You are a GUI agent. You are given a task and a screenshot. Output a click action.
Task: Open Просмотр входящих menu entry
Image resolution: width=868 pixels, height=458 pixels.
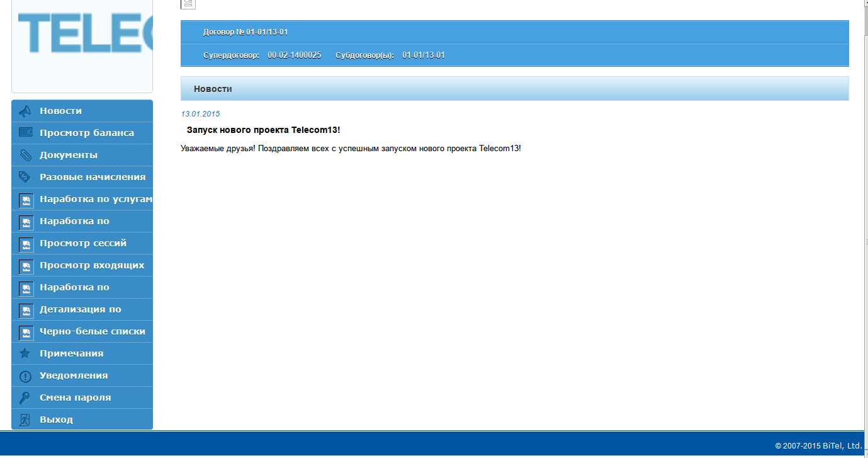[82, 265]
